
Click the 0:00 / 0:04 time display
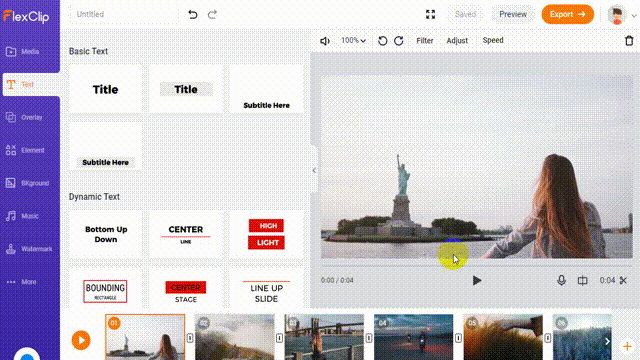click(337, 280)
